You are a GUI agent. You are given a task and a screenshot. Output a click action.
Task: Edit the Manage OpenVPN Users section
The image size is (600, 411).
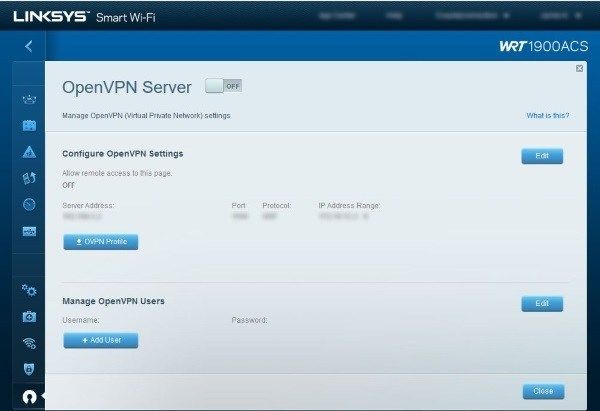click(x=542, y=303)
